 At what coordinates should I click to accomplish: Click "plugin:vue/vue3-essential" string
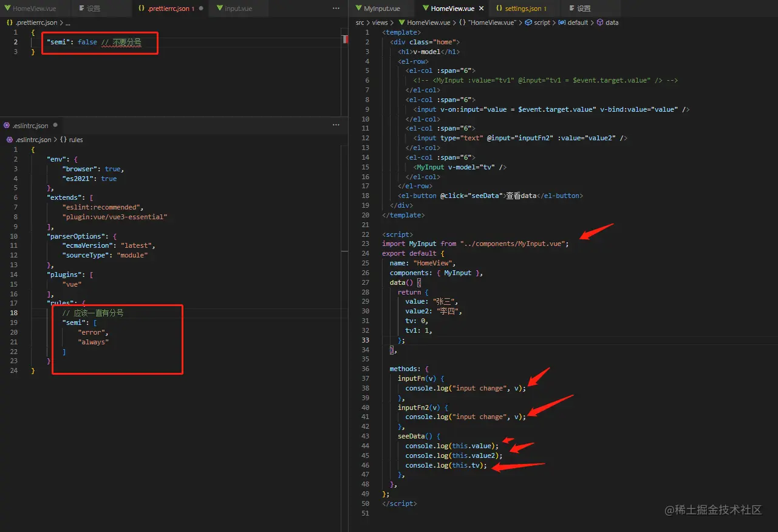click(115, 217)
